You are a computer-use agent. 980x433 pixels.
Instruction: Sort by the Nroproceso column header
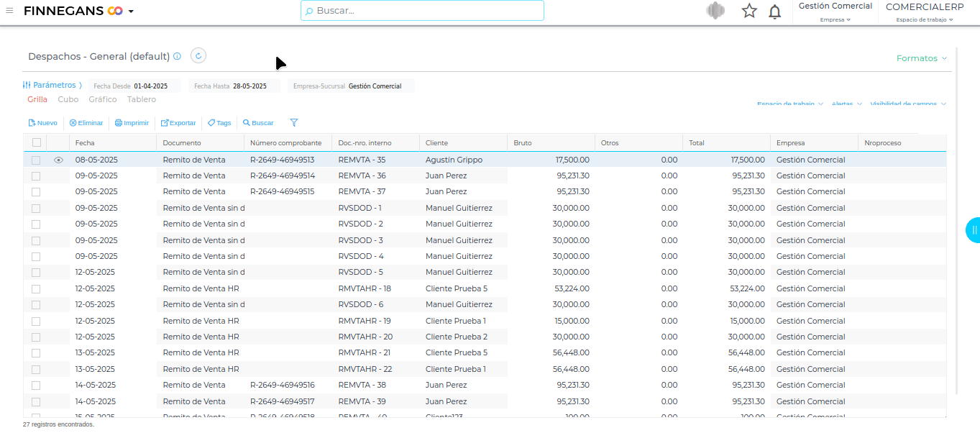tap(902, 142)
